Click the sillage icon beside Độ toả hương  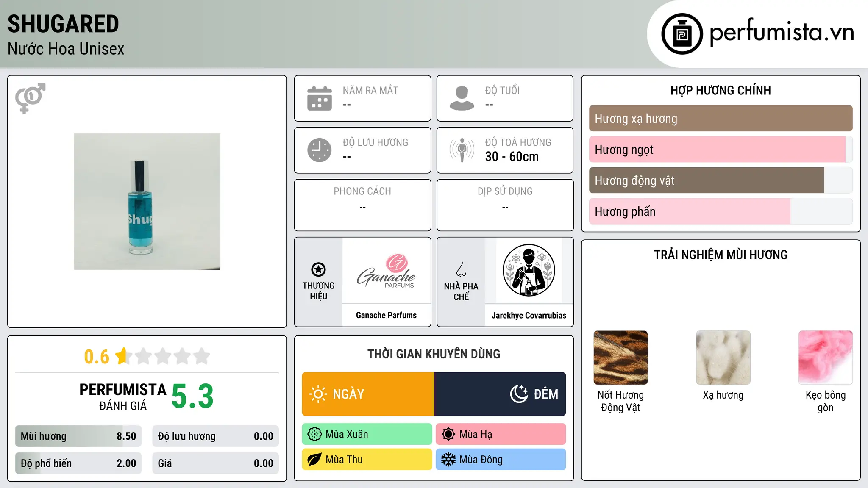462,150
